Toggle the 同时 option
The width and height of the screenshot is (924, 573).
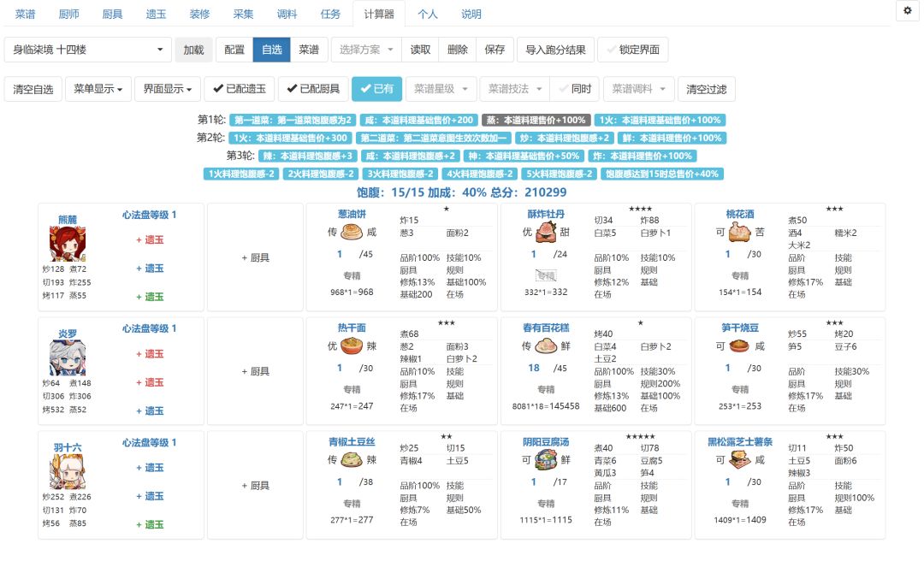[575, 89]
